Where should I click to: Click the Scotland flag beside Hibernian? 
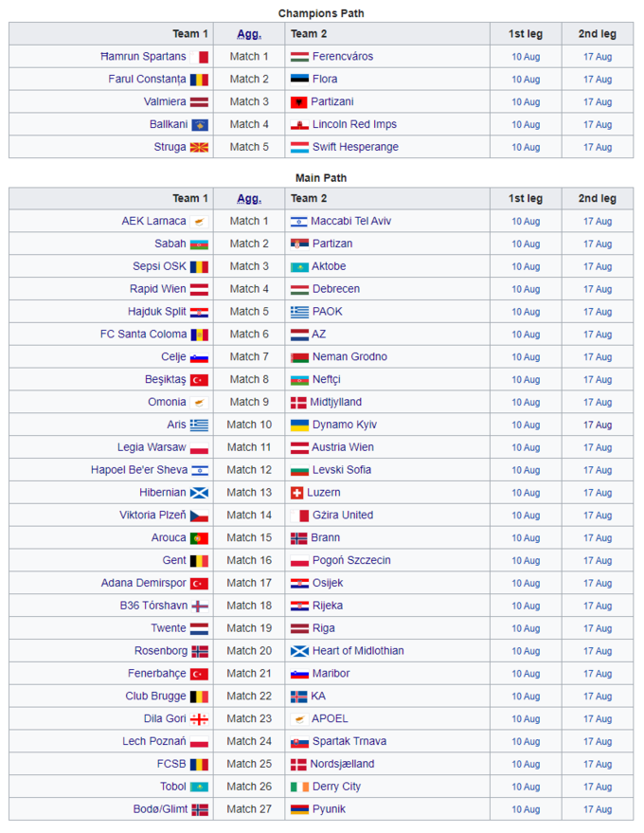tap(199, 493)
